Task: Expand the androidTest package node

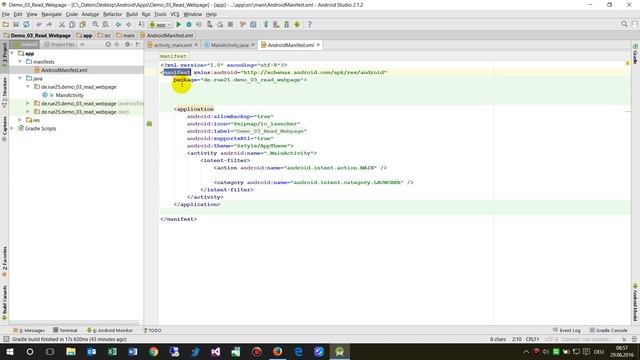Action: [x=28, y=103]
